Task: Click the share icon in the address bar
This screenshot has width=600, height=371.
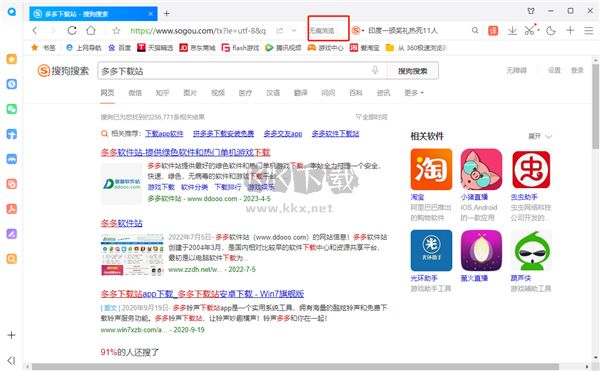Action: (x=280, y=31)
